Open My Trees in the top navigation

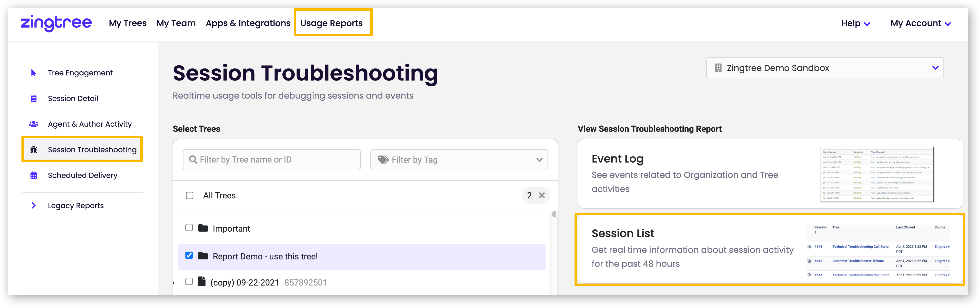click(x=127, y=23)
